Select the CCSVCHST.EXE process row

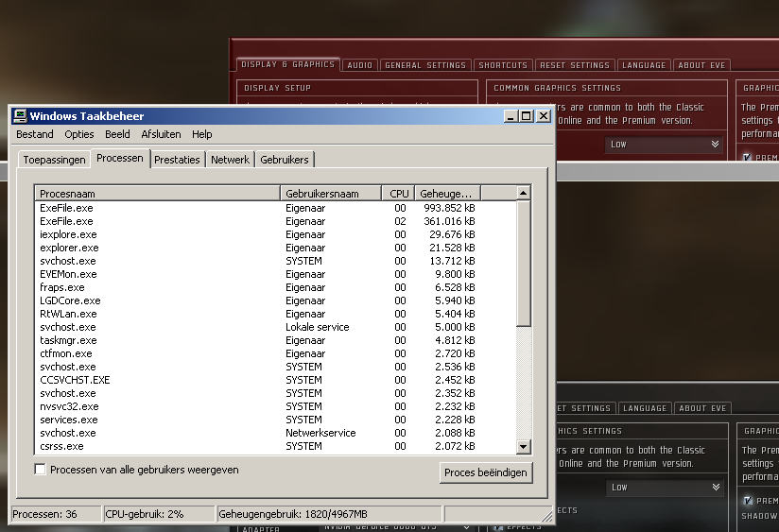(275, 380)
